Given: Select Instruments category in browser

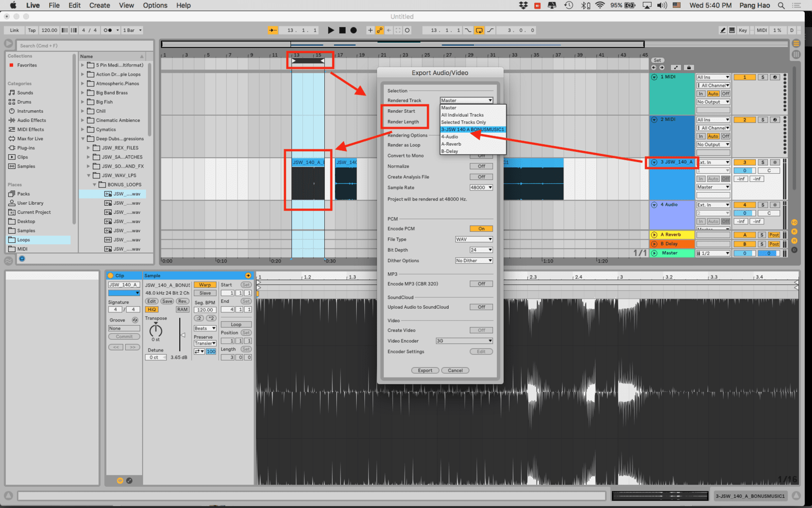Looking at the screenshot, I should point(30,111).
